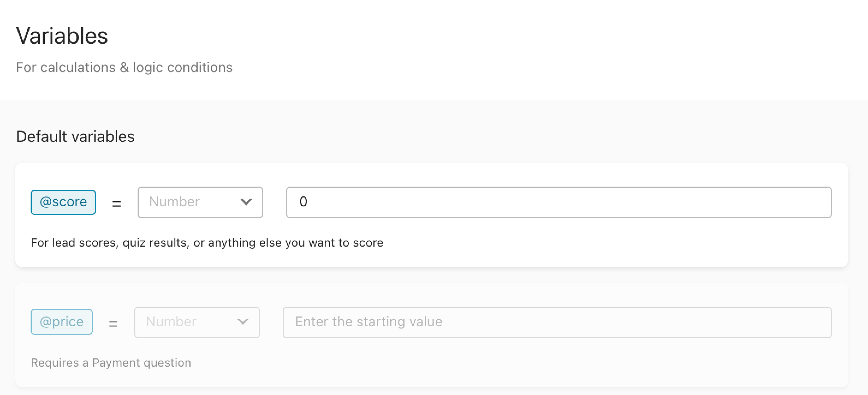
Task: Click the 'Default variables' section heading
Action: tap(76, 136)
